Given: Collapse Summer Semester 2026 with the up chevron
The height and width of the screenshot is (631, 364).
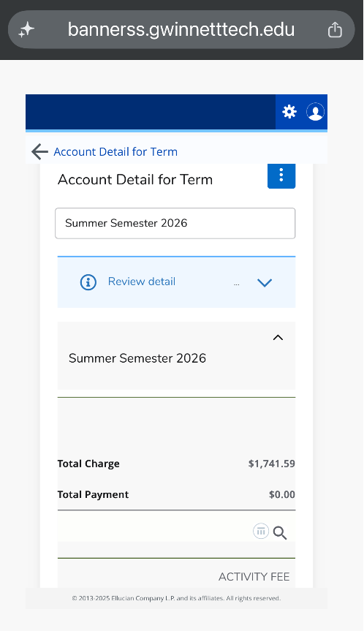Looking at the screenshot, I should 278,338.
